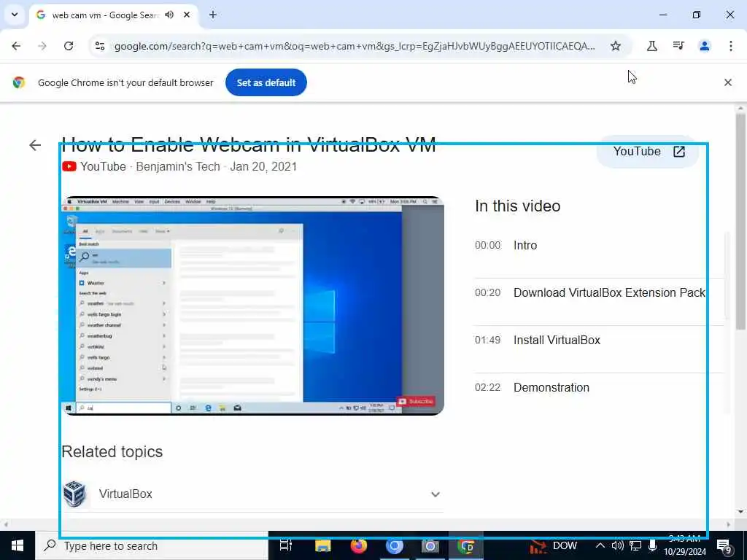747x560 pixels.
Task: Close the 'web cam vm' tab
Action: (x=187, y=15)
